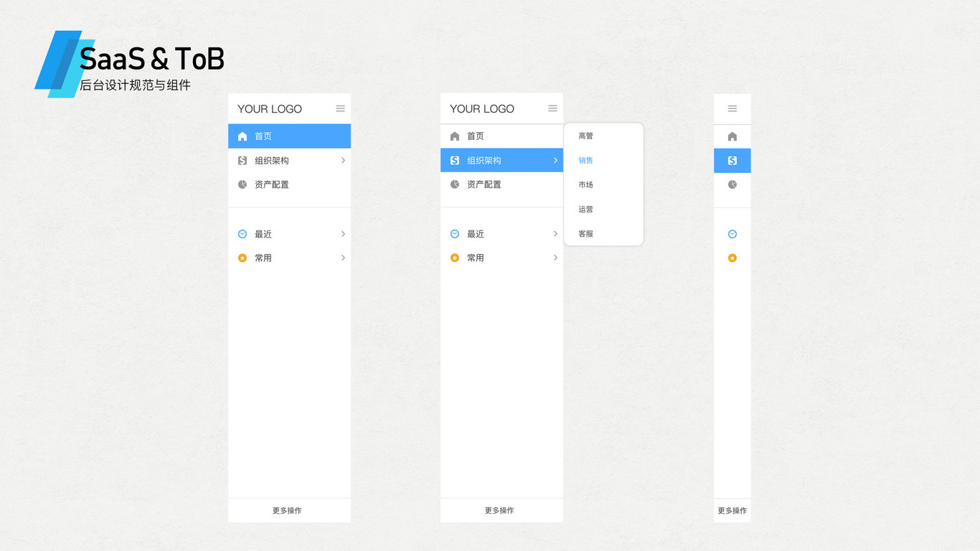
Task: Click YOUR LOGO in left sidebar
Action: pyautogui.click(x=270, y=109)
